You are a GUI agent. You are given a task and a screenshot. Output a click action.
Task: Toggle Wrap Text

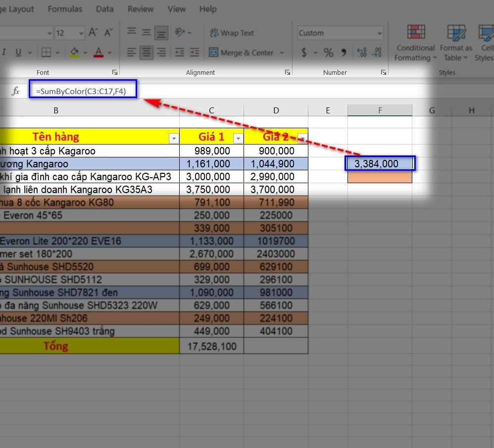pyautogui.click(x=232, y=33)
